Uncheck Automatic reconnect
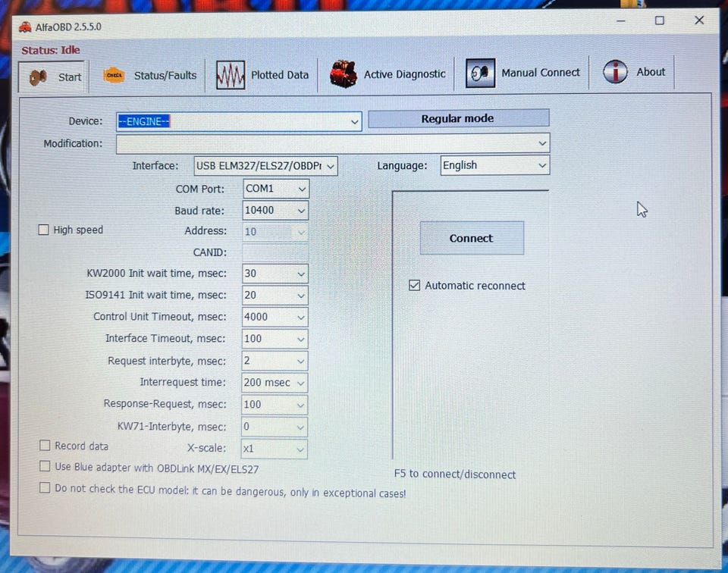The width and height of the screenshot is (728, 573). (414, 285)
